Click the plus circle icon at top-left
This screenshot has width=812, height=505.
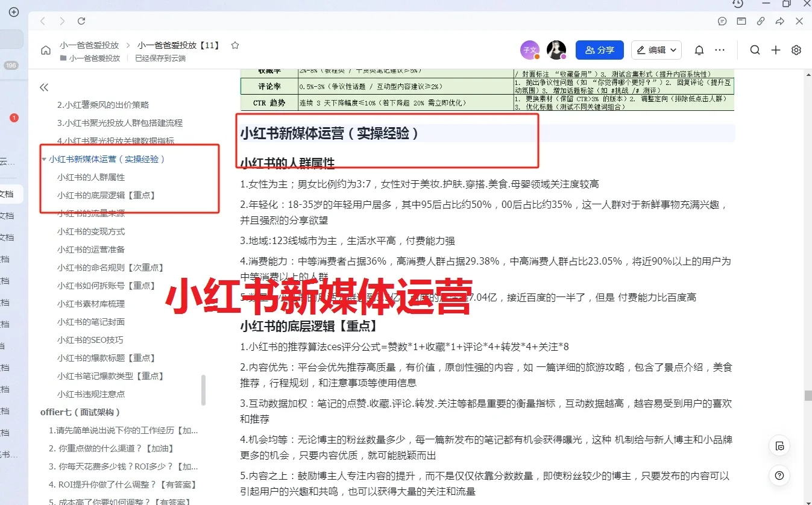point(14,12)
